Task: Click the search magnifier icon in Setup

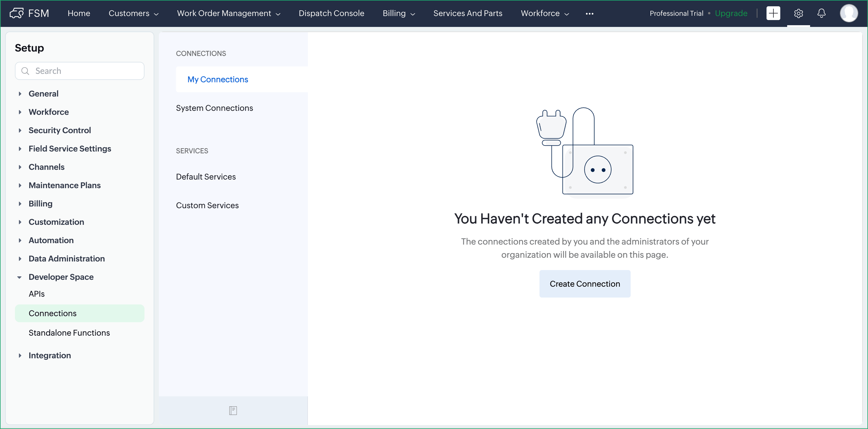Action: tap(25, 71)
